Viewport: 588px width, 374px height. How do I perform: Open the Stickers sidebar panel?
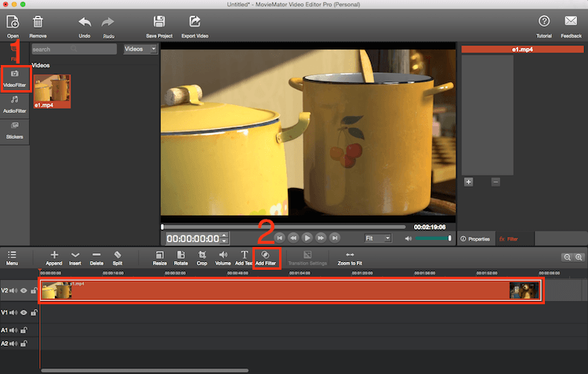pyautogui.click(x=15, y=130)
